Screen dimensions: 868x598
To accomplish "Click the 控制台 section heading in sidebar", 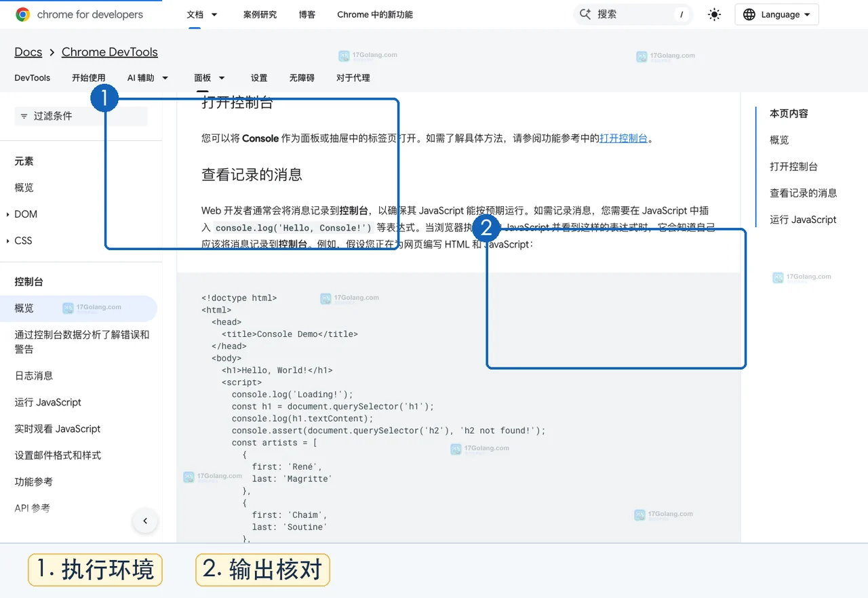I will tap(29, 282).
